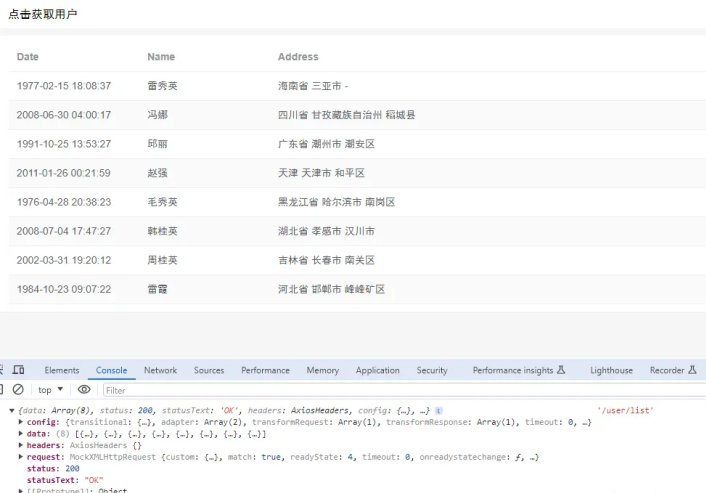Viewport: 706px width, 493px height.
Task: Click the address 湖北省 孝感市 汉川市
Action: [326, 231]
